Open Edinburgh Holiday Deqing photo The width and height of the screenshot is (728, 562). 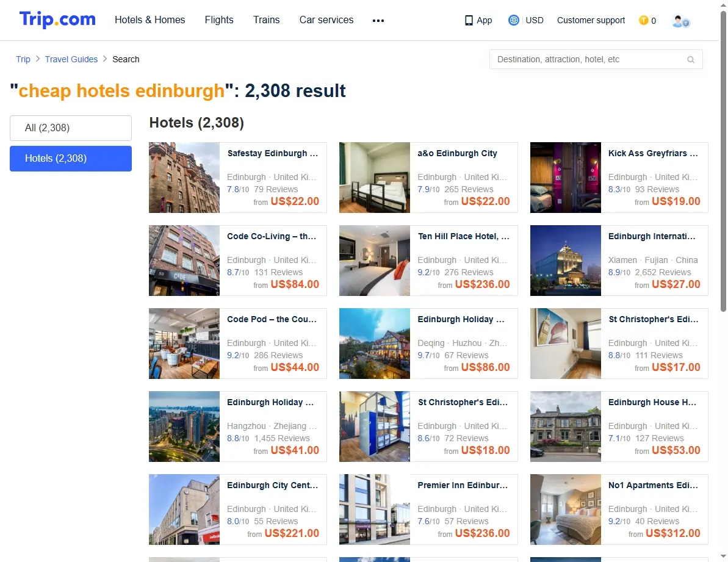pos(375,344)
